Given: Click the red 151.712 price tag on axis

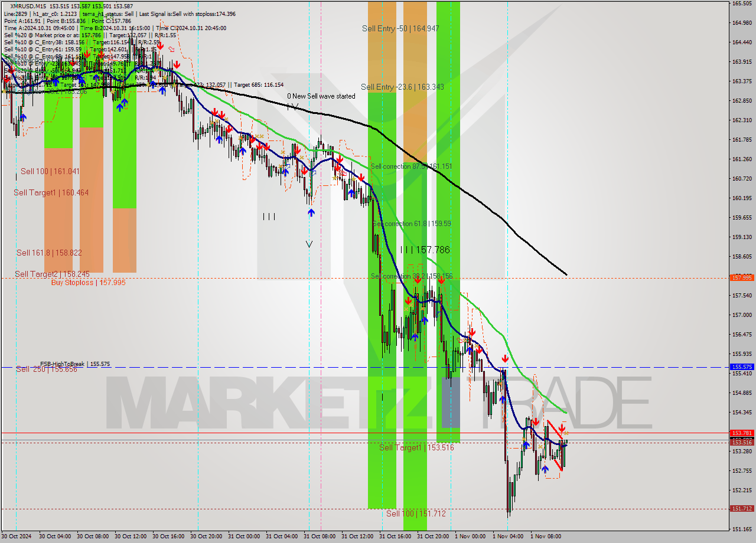Looking at the screenshot, I should (x=742, y=508).
